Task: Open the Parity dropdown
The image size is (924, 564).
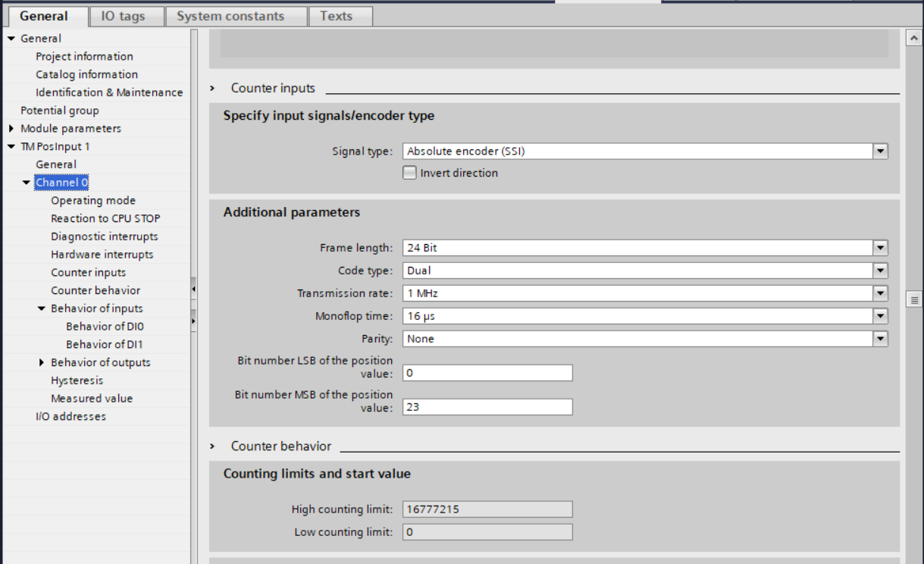Action: pyautogui.click(x=880, y=339)
